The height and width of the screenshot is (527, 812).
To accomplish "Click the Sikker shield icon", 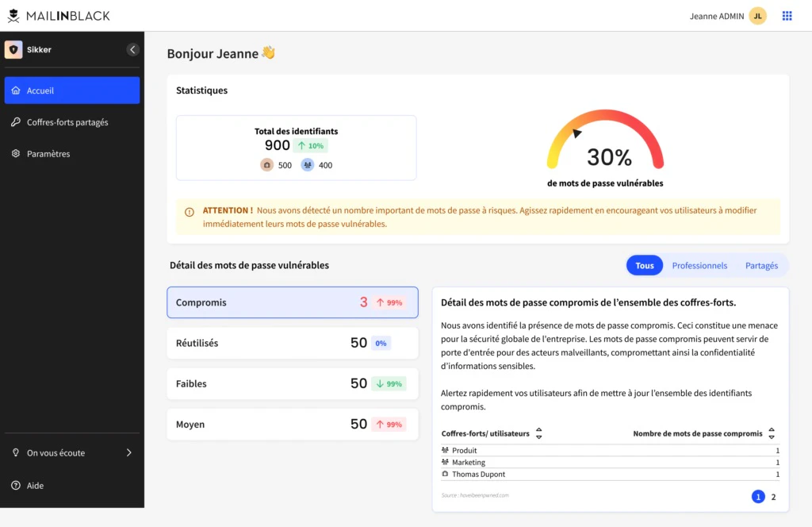I will click(x=13, y=50).
